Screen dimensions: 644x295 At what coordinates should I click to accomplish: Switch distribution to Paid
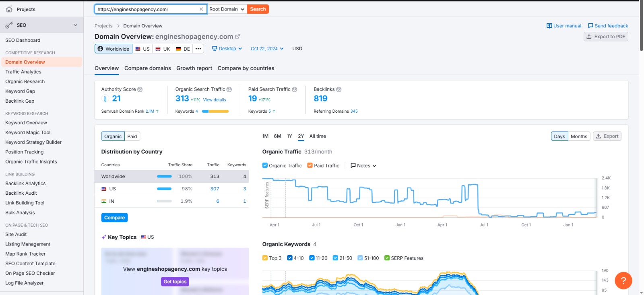click(132, 136)
